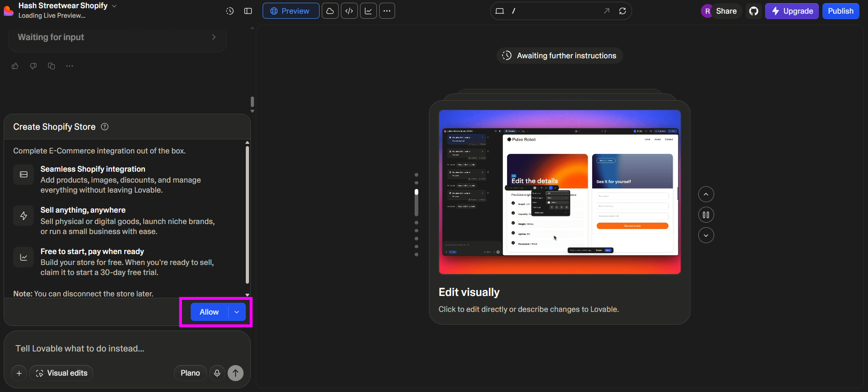868x392 pixels.
Task: Click the device viewport icon in the URL bar
Action: (500, 11)
